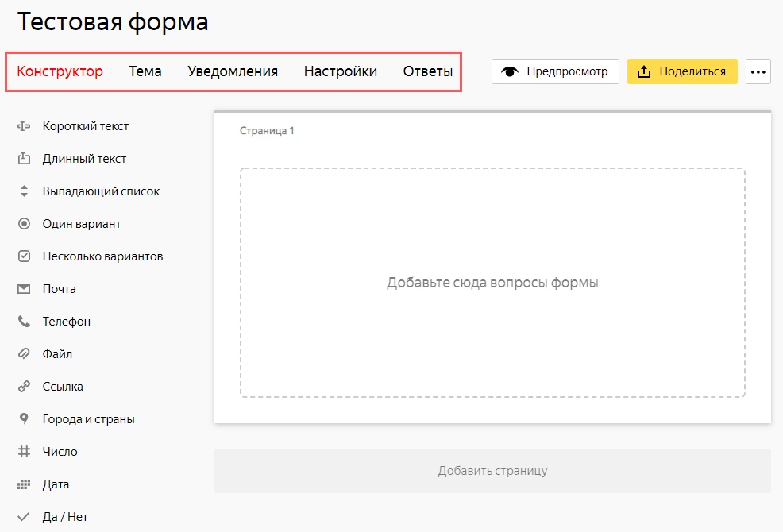This screenshot has height=532, width=783.
Task: Click the Почта envelope icon
Action: pyautogui.click(x=24, y=289)
